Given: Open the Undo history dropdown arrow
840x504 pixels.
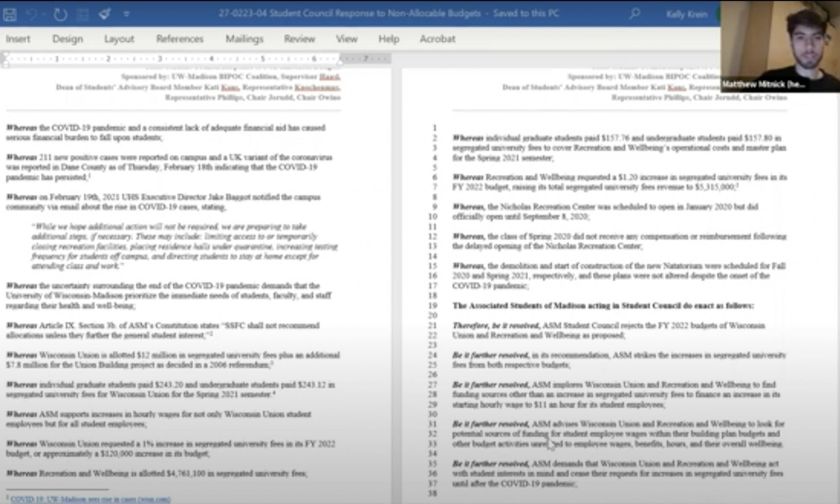Looking at the screenshot, I should pyautogui.click(x=44, y=14).
